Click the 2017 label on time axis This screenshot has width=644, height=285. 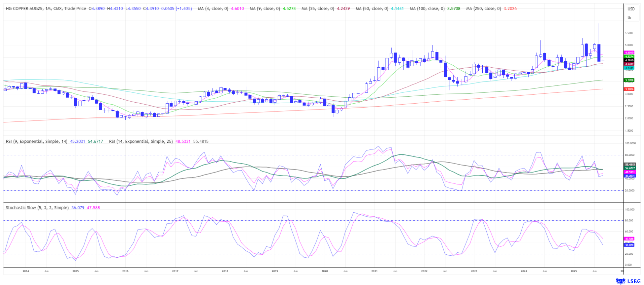click(x=175, y=271)
